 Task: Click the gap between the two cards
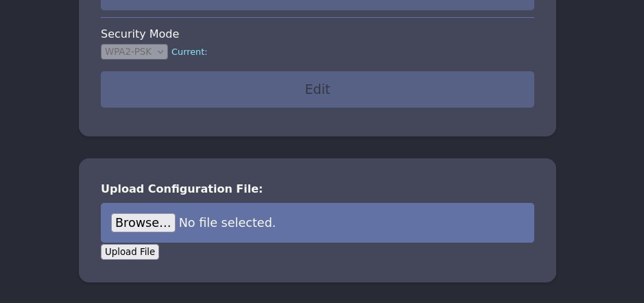(317, 147)
